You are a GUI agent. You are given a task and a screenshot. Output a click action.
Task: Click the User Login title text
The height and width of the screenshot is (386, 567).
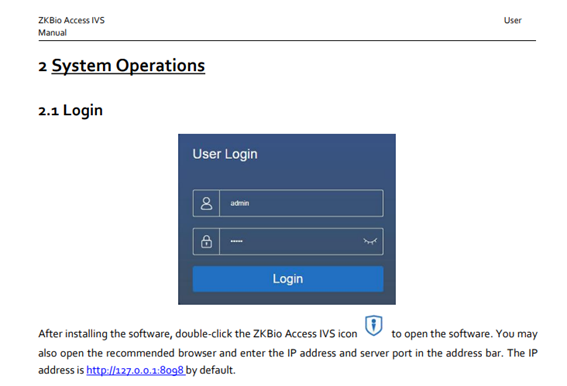(x=225, y=154)
